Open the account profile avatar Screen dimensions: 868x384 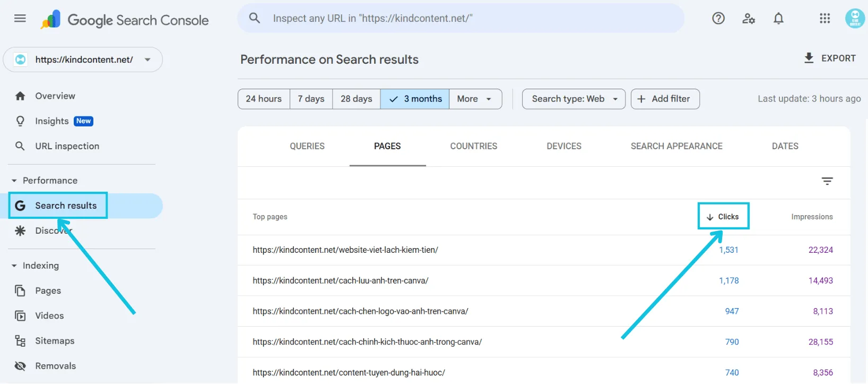(x=855, y=19)
